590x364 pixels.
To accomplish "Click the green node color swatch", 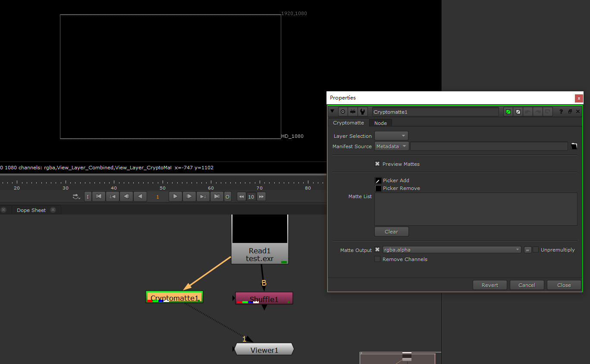I will tap(508, 112).
